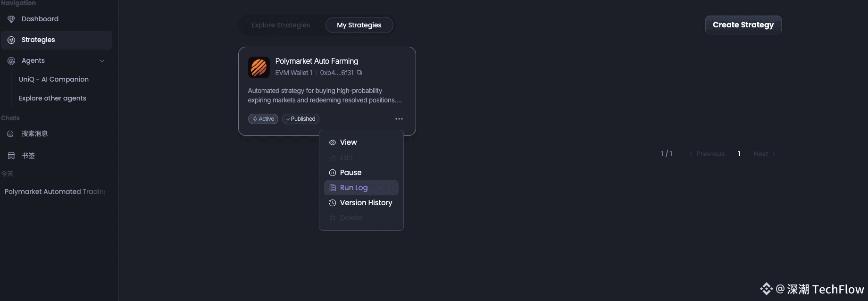Click the Polymarket Auto Farming logo thumbnail
Image resolution: width=868 pixels, height=301 pixels.
click(259, 67)
